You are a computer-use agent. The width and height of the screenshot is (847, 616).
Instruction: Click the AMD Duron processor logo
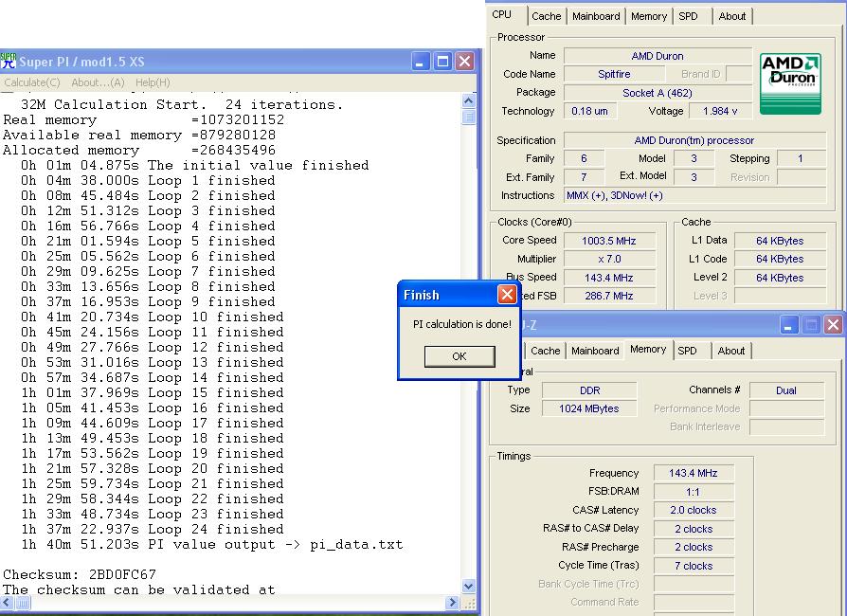[790, 83]
